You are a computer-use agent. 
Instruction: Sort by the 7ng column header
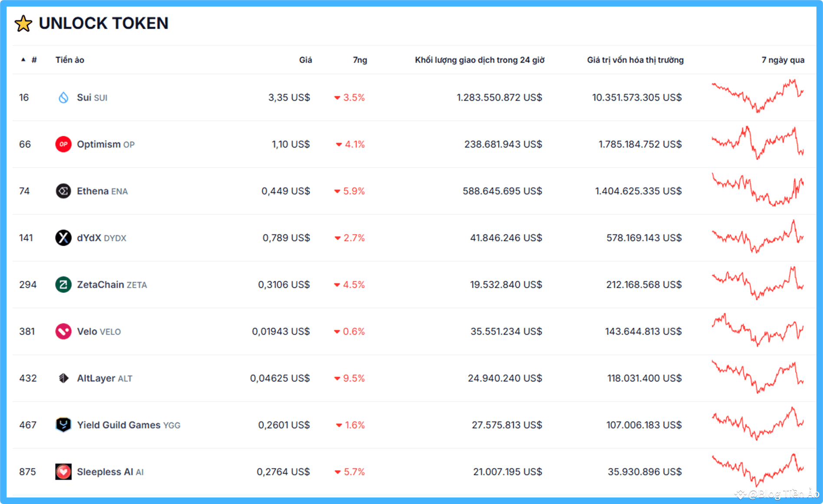pyautogui.click(x=359, y=60)
